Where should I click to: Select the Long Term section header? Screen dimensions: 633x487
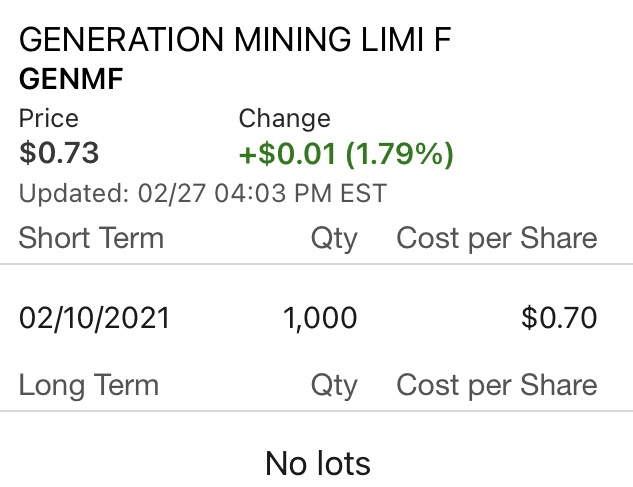[x=89, y=385]
